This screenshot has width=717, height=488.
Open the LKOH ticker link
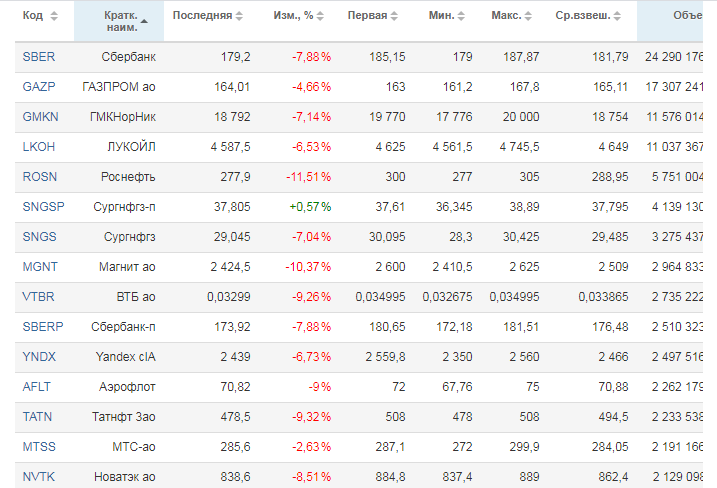point(39,147)
